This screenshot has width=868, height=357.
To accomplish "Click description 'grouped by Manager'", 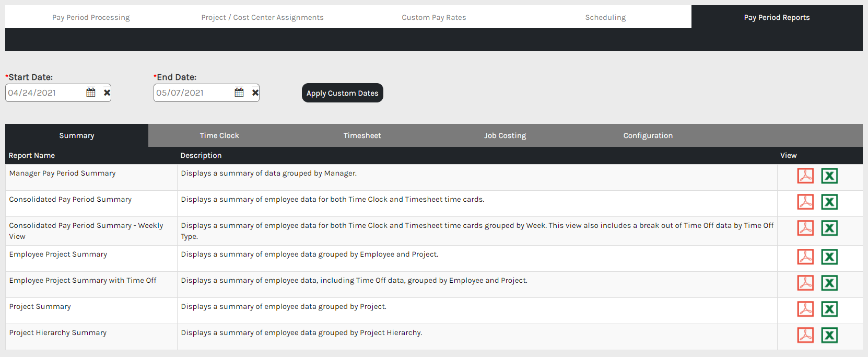I will [x=269, y=173].
